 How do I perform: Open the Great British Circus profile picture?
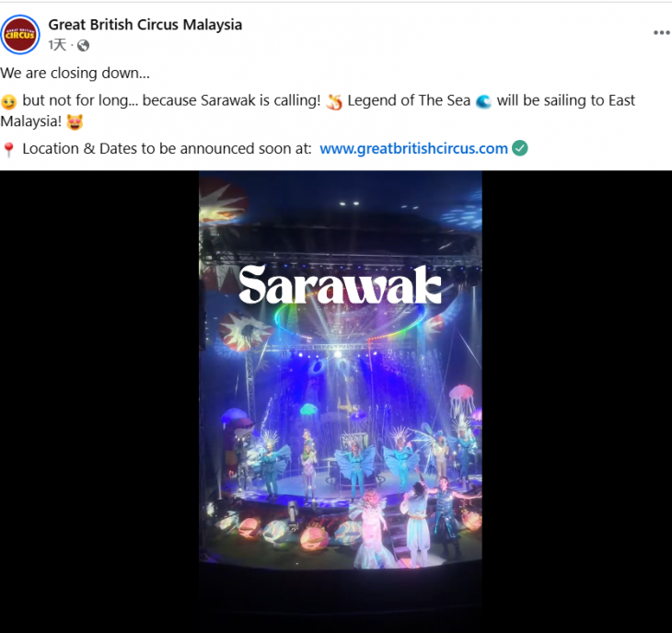20,35
